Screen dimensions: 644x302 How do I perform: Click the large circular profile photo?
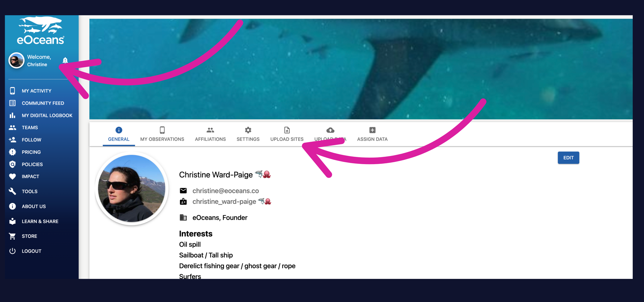pyautogui.click(x=132, y=189)
